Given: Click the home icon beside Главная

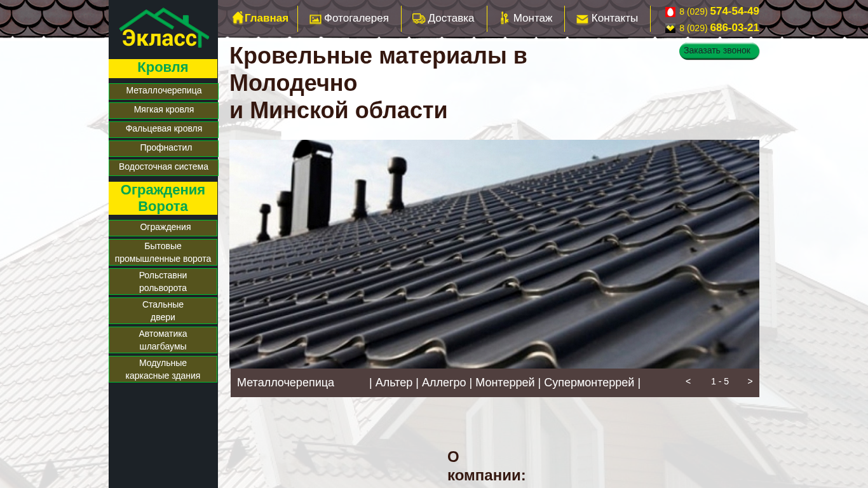Looking at the screenshot, I should point(238,18).
